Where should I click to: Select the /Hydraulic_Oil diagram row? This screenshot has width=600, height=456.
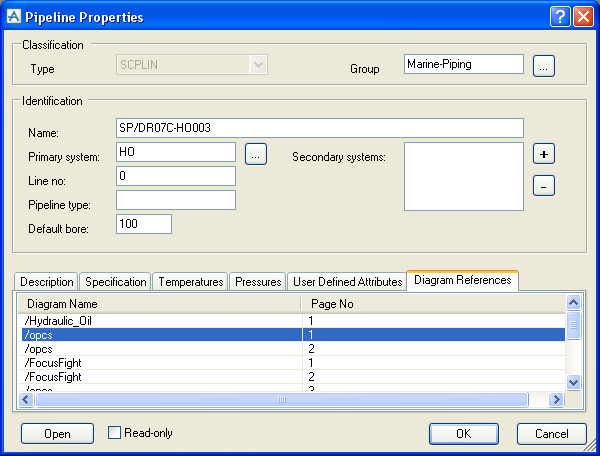point(160,319)
